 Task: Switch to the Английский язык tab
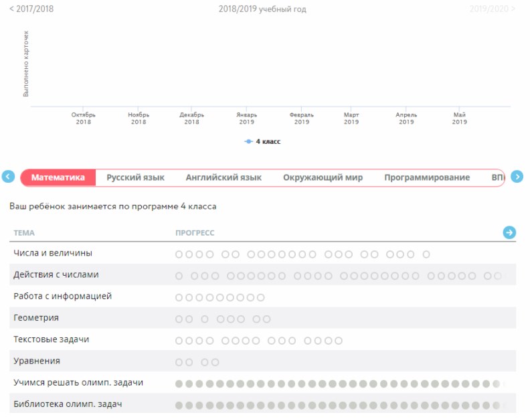tap(224, 177)
